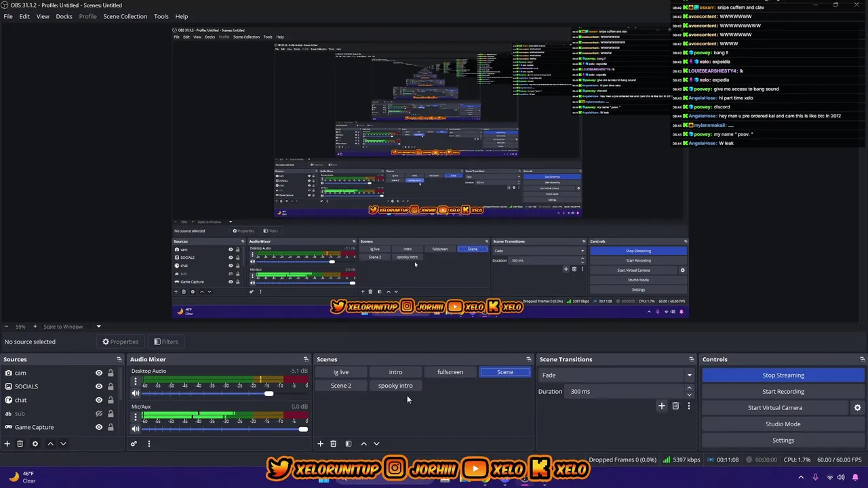
Task: Show the hidden sub source
Action: 99,413
